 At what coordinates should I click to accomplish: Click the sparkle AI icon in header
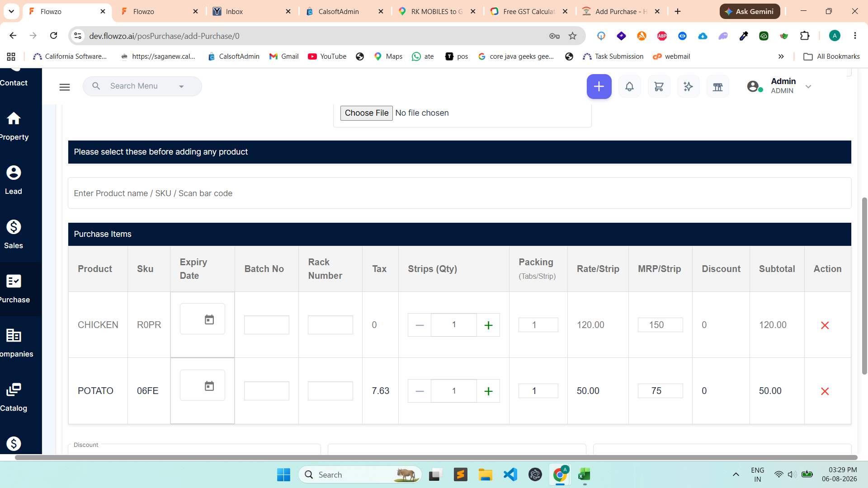[x=688, y=86]
